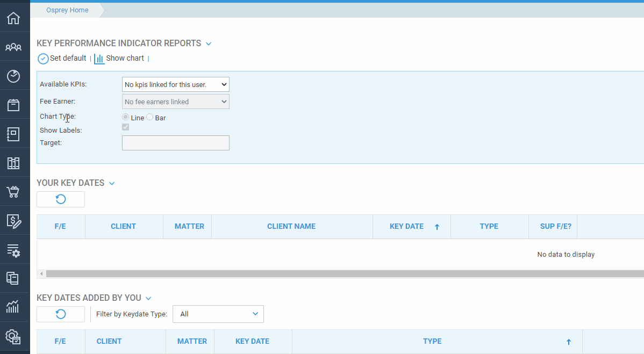Open the supervisor gear-check sidebar icon
The height and width of the screenshot is (354, 644).
pos(13,337)
